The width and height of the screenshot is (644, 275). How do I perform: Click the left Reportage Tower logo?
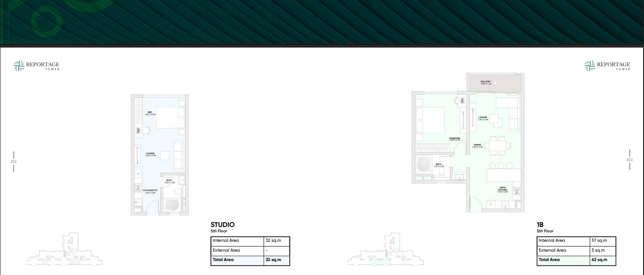click(x=36, y=66)
